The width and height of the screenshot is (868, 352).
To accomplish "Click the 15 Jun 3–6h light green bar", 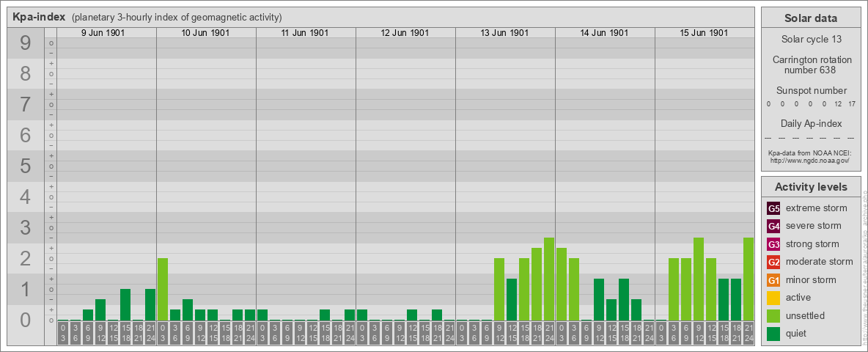I will [x=673, y=290].
